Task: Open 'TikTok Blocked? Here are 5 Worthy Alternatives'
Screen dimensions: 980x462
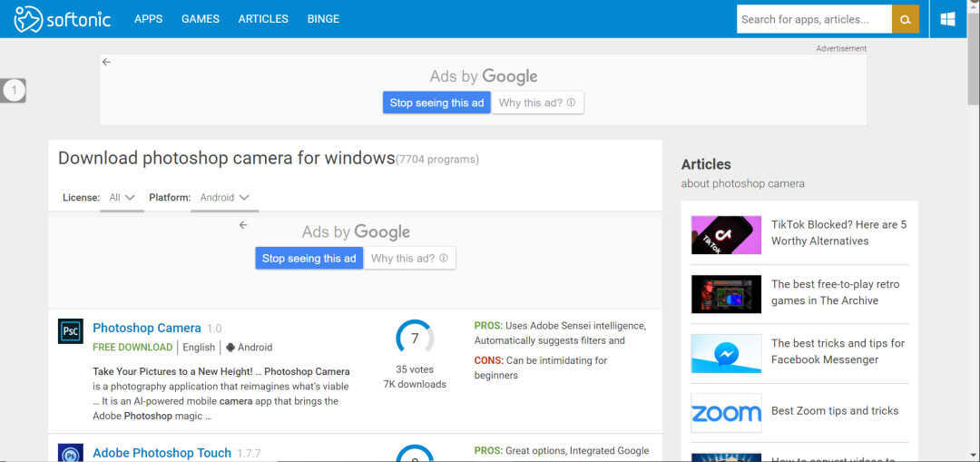Action: (x=838, y=232)
